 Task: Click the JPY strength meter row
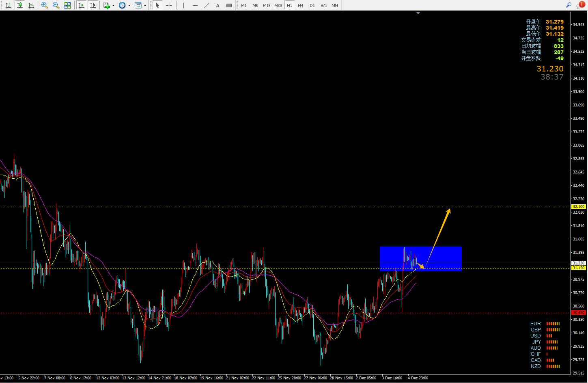tap(545, 342)
